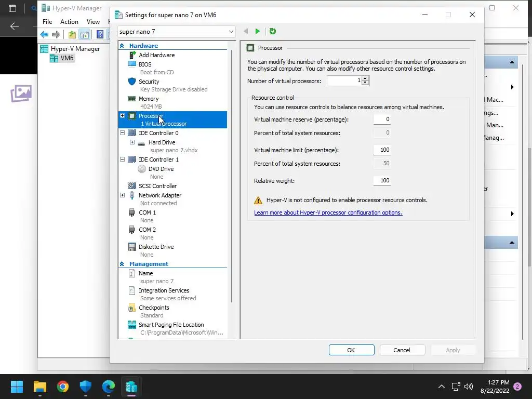Click the Cancel button
This screenshot has height=399, width=532.
pos(402,350)
